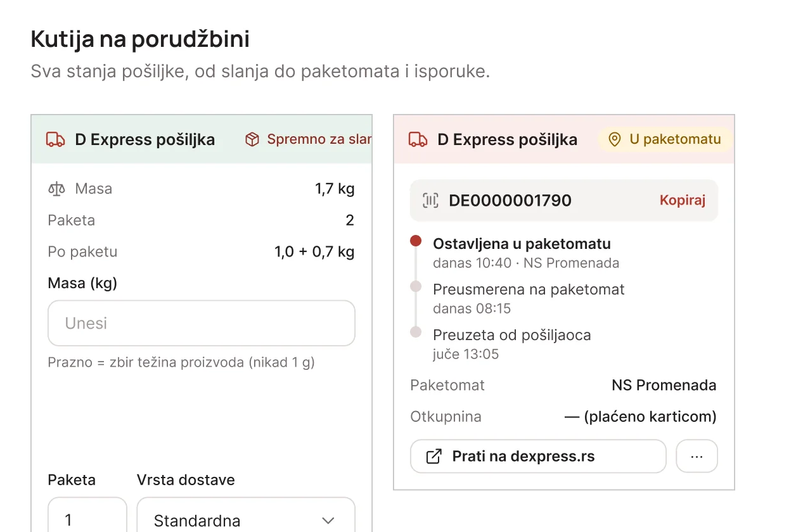Screen dimensions: 796x532
Task: Click the Kutija na porudžbini heading
Action: (140, 39)
